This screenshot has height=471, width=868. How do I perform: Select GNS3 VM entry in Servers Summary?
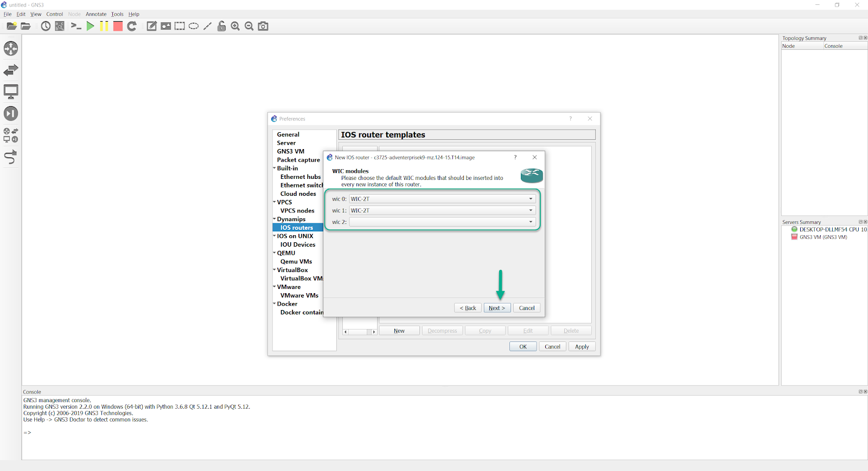[x=819, y=237]
